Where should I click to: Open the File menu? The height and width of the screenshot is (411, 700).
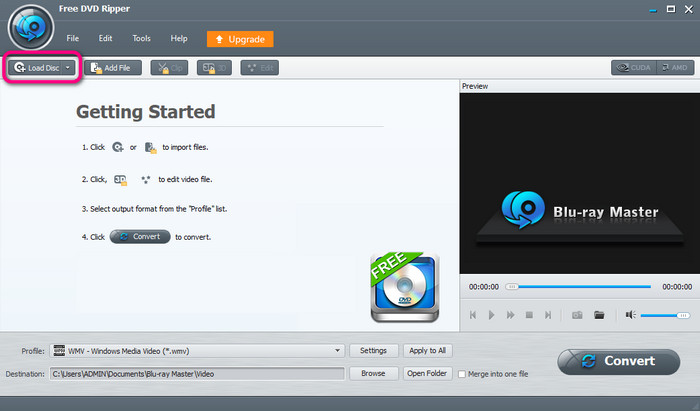coord(72,38)
